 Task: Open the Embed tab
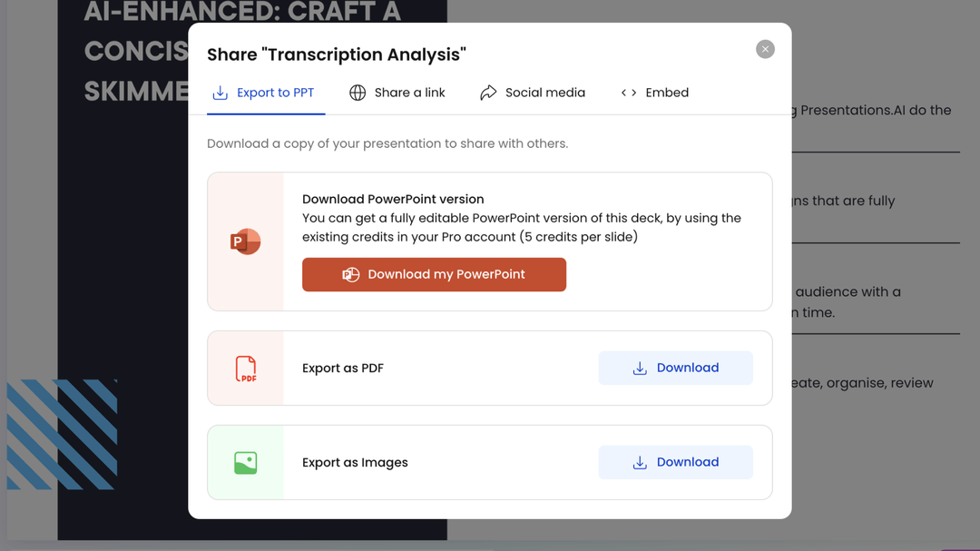point(655,92)
